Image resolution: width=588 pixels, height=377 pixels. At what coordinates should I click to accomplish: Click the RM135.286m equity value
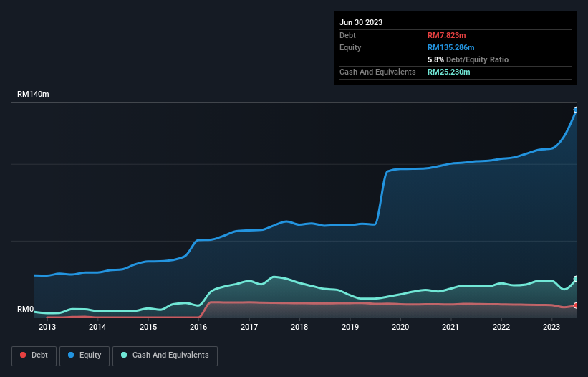[x=450, y=47]
